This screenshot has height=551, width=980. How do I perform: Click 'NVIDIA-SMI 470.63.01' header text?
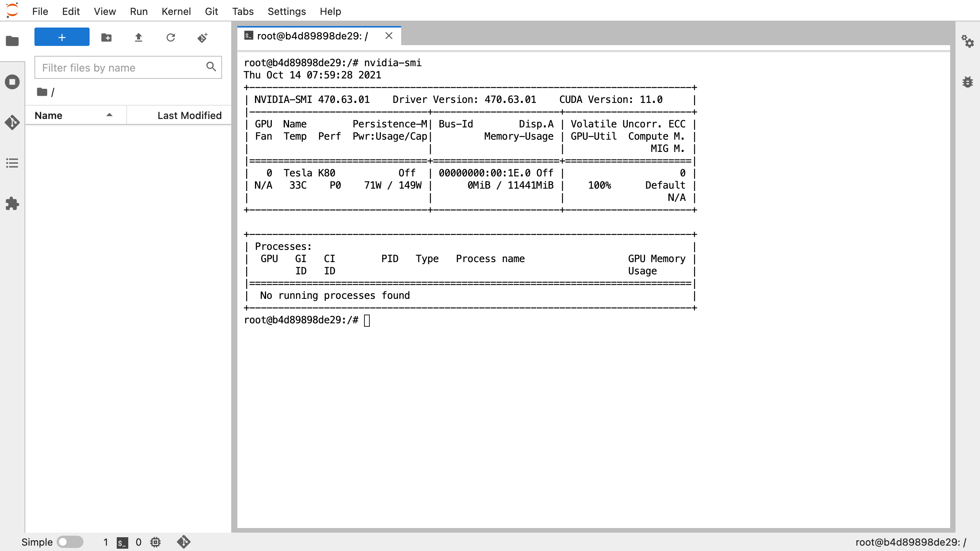312,99
